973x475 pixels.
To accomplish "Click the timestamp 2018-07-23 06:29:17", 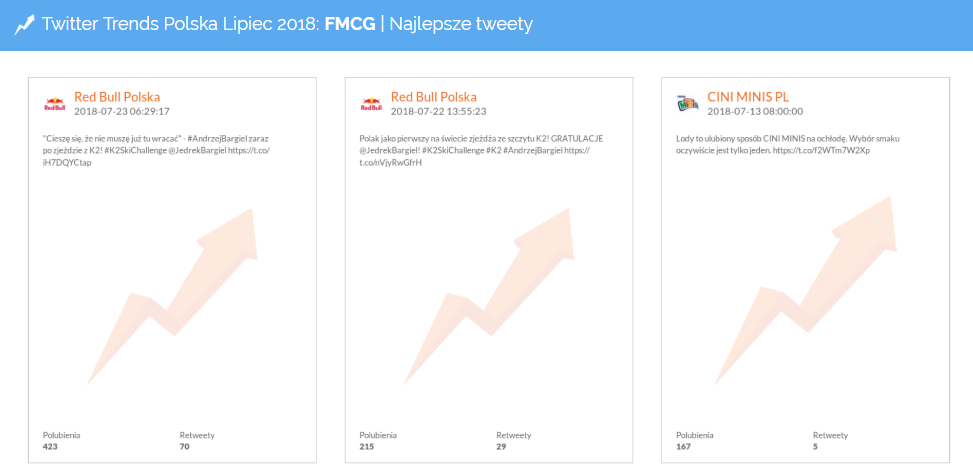I will point(122,111).
